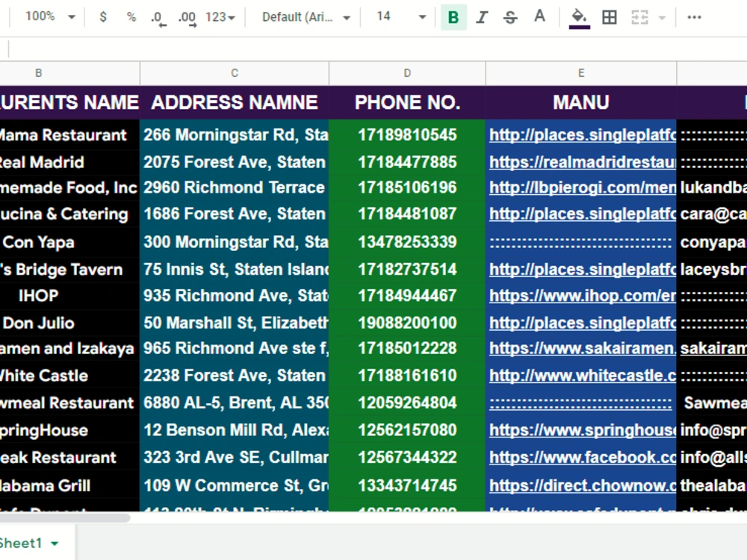The image size is (747, 560).
Task: Select phone number 19088200100
Action: 407,323
